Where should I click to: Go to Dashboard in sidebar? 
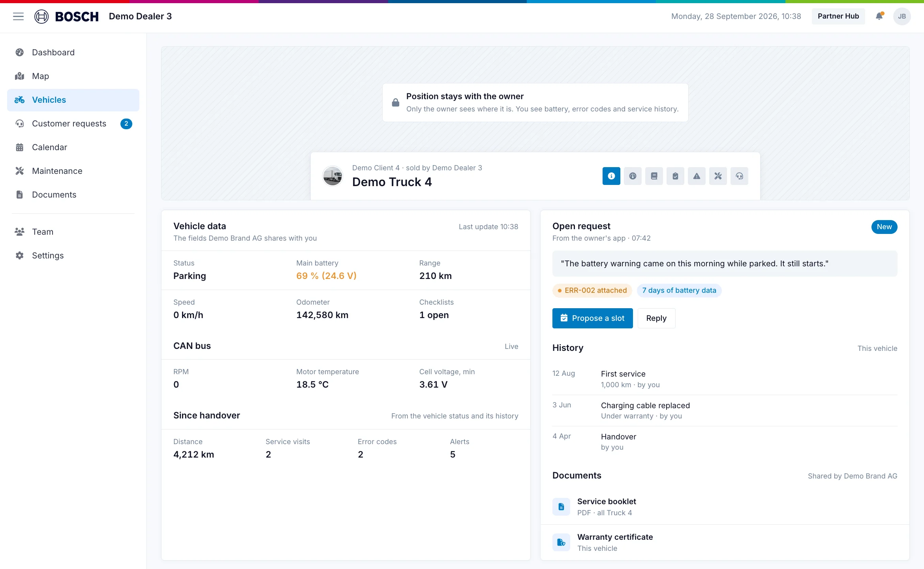73,53
